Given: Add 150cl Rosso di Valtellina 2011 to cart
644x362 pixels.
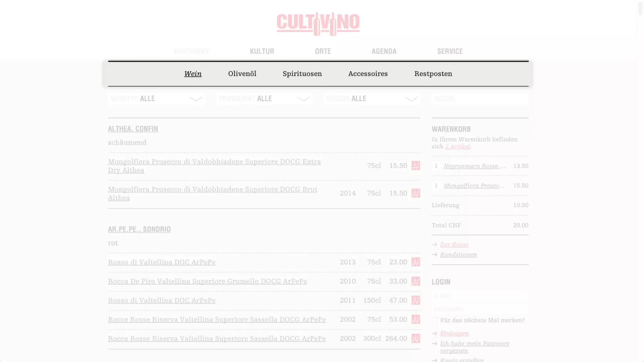Looking at the screenshot, I should click(415, 300).
